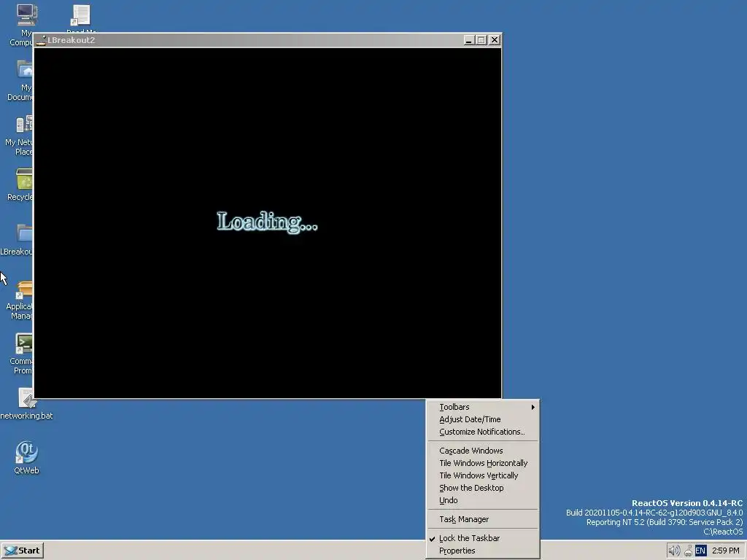This screenshot has width=747, height=560.
Task: Click the safely remove hardware tray icon
Action: point(688,551)
